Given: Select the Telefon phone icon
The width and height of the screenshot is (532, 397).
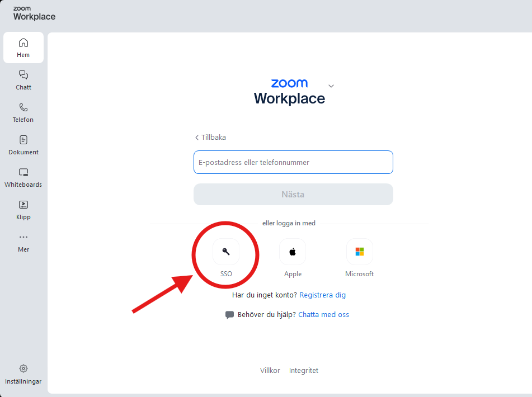Looking at the screenshot, I should coord(23,107).
